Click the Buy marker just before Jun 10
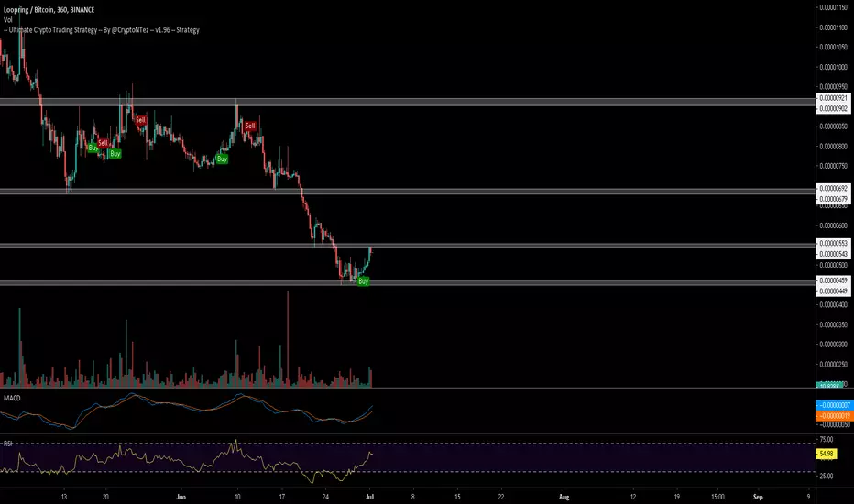The image size is (854, 504). click(x=222, y=159)
